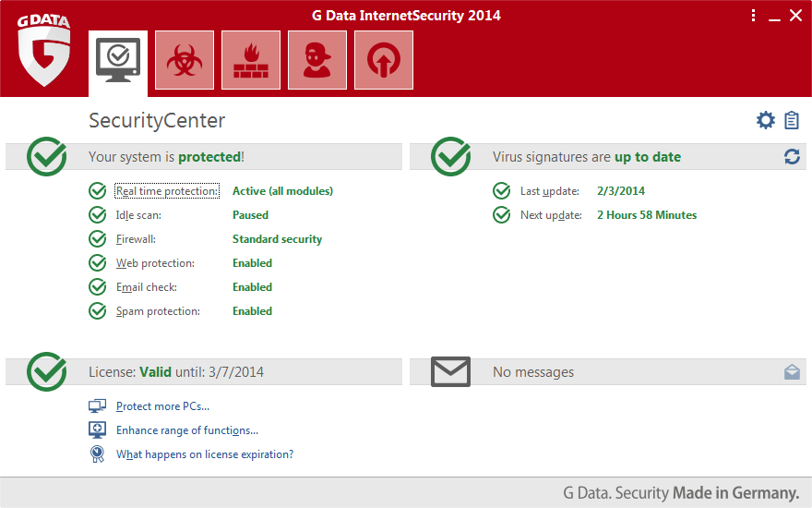Click the three-dot menu in title bar
This screenshot has width=812, height=508.
(x=753, y=16)
